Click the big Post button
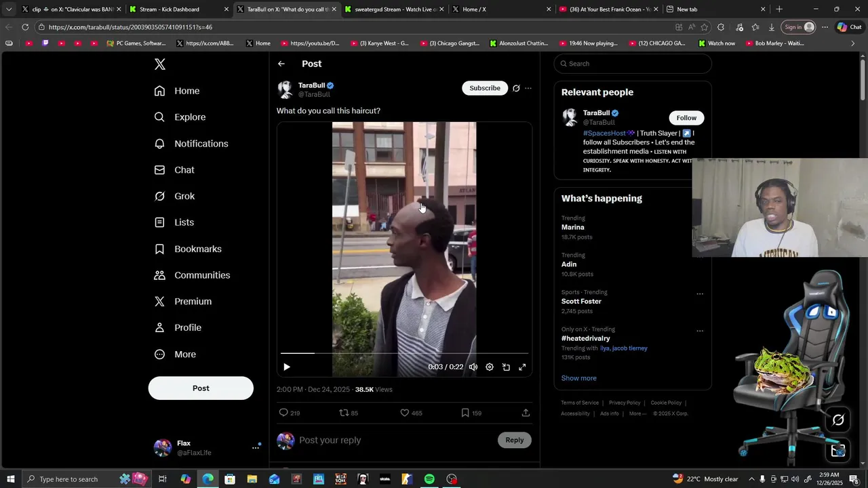The height and width of the screenshot is (488, 868). coord(201,388)
